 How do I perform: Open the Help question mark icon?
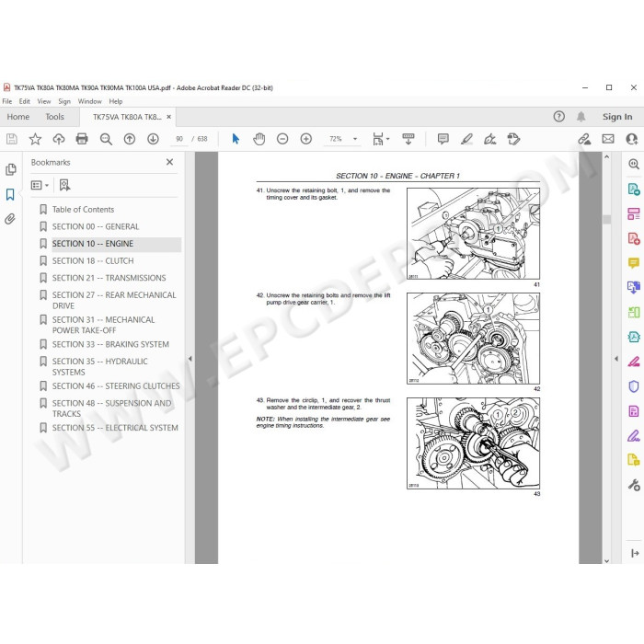click(x=559, y=117)
